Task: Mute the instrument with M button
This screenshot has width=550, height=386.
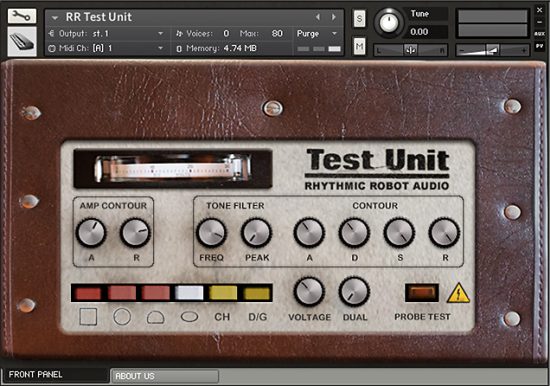Action: (359, 46)
